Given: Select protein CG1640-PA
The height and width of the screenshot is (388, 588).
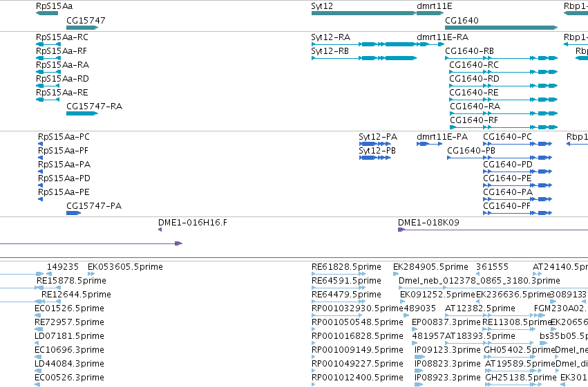Looking at the screenshot, I should [x=508, y=192].
